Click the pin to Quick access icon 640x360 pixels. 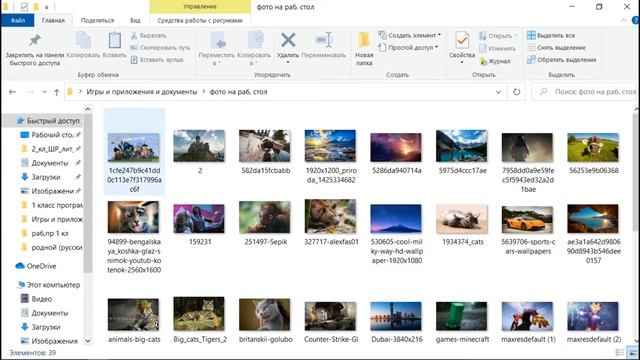[x=35, y=40]
